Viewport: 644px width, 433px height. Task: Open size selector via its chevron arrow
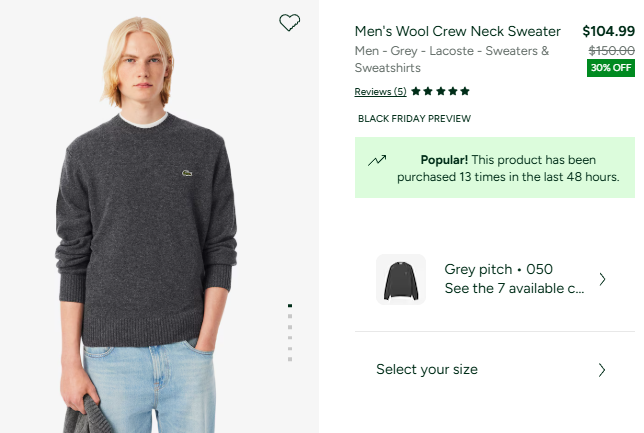[x=602, y=370]
